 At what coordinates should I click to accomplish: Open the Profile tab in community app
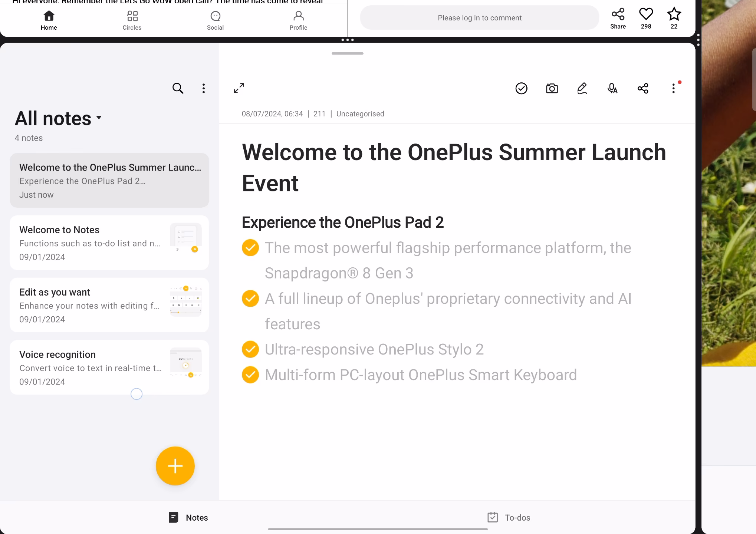[x=298, y=20]
